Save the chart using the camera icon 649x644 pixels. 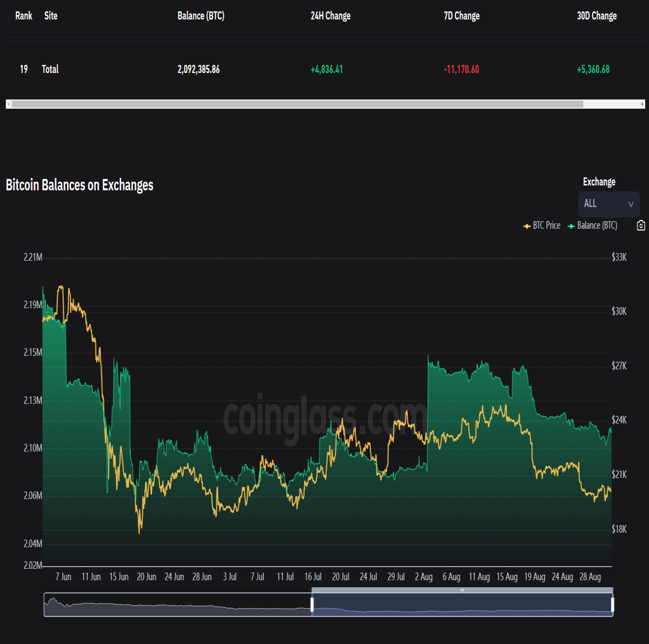[x=641, y=225]
